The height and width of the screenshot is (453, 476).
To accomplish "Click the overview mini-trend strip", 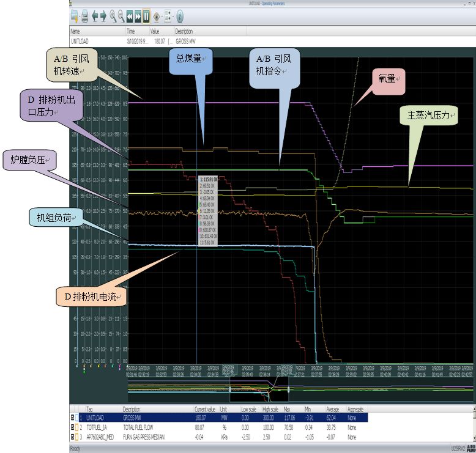I will pos(300,389).
